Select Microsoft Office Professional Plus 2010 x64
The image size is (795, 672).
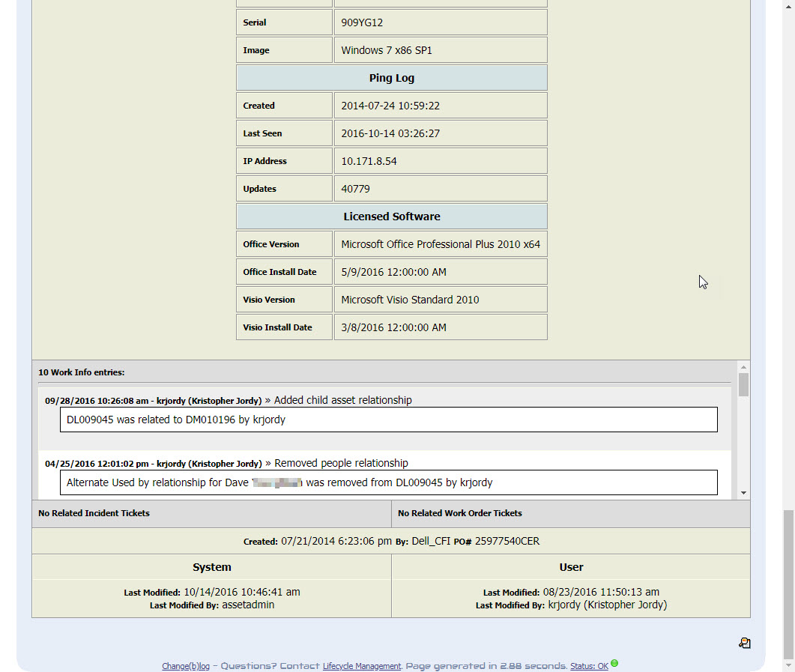[x=441, y=244]
